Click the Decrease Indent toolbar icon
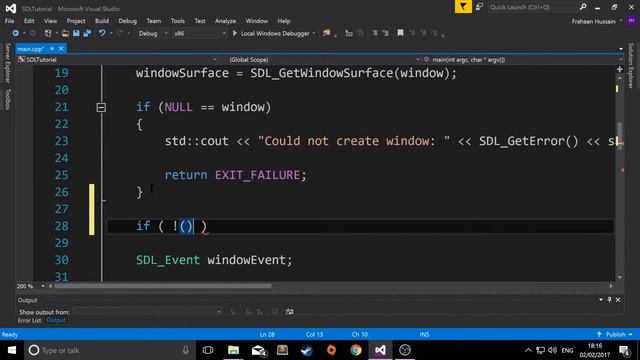The image size is (640, 360). pyautogui.click(x=374, y=33)
